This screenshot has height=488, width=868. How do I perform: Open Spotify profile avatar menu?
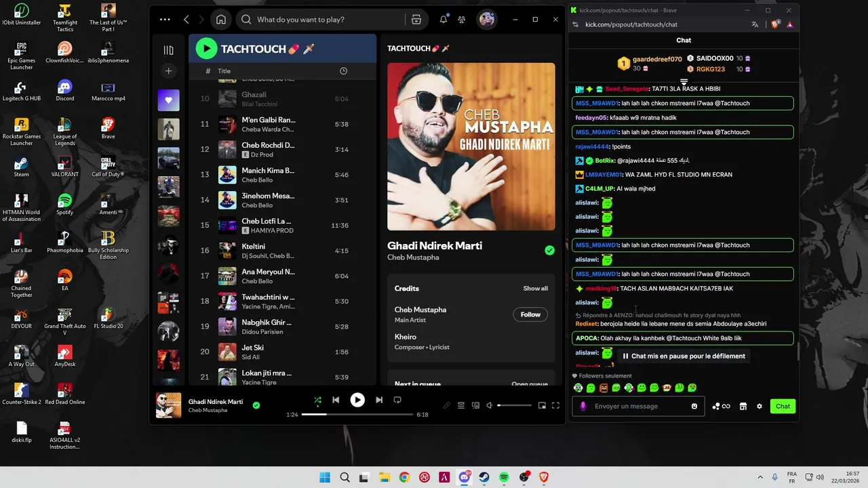(487, 20)
